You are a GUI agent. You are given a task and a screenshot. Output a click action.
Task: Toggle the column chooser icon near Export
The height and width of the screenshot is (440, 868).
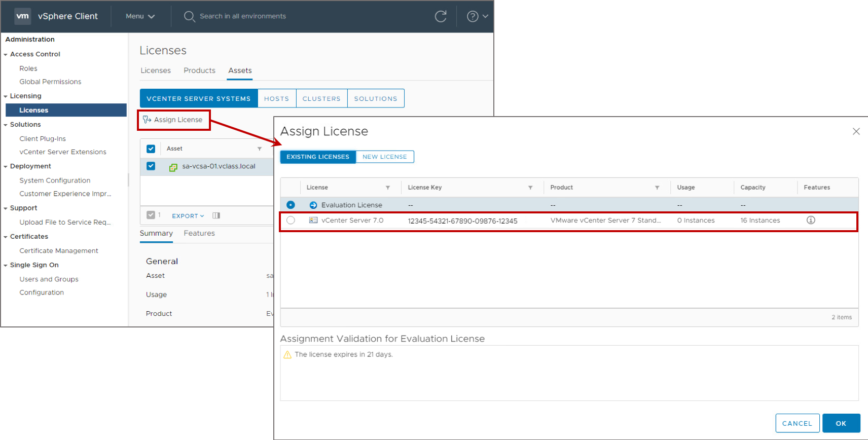(x=216, y=215)
